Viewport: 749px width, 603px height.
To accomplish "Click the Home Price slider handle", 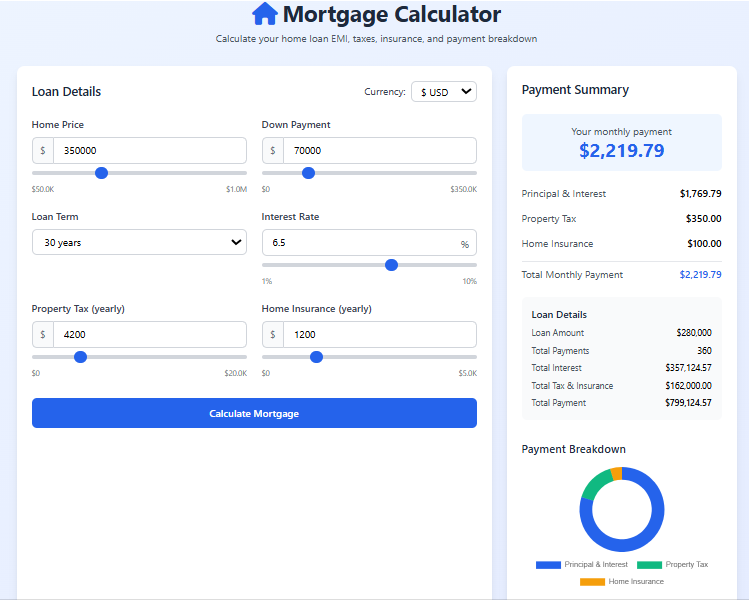I will [x=101, y=173].
